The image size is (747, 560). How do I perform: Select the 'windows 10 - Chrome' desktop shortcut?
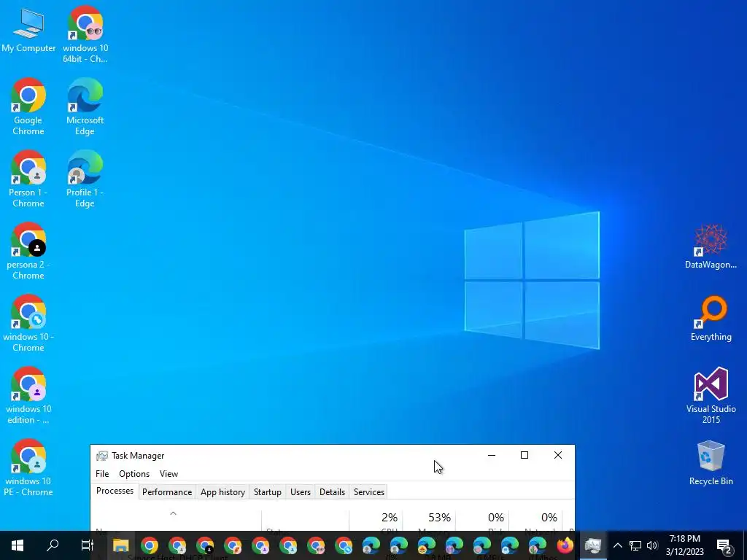coord(28,323)
